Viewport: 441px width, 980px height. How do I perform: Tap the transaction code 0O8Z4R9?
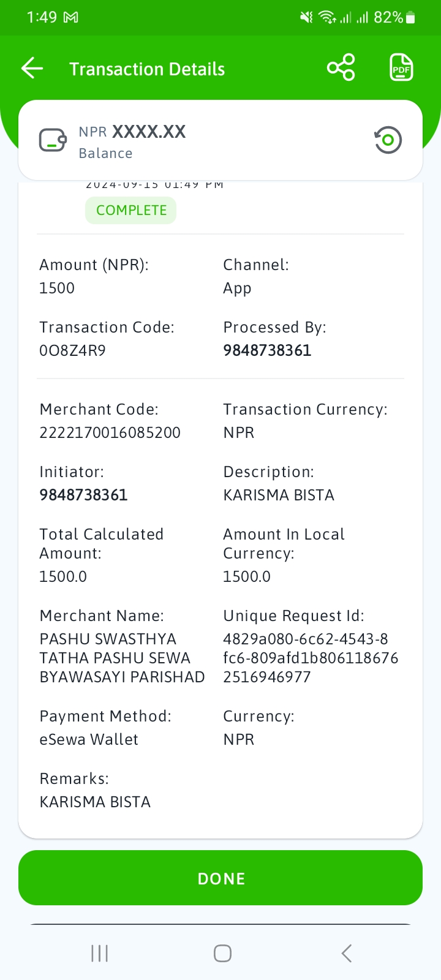coord(72,350)
